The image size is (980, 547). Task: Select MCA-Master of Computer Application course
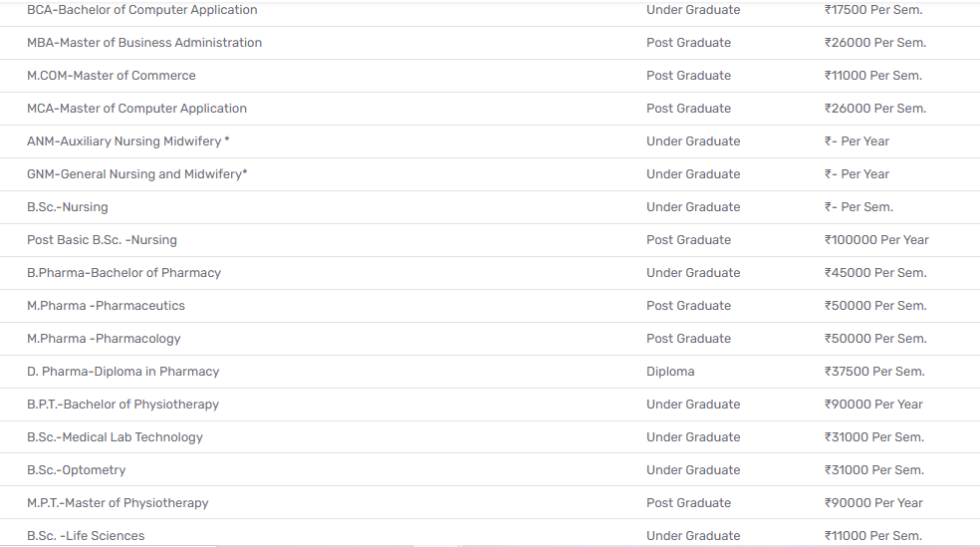(x=136, y=109)
